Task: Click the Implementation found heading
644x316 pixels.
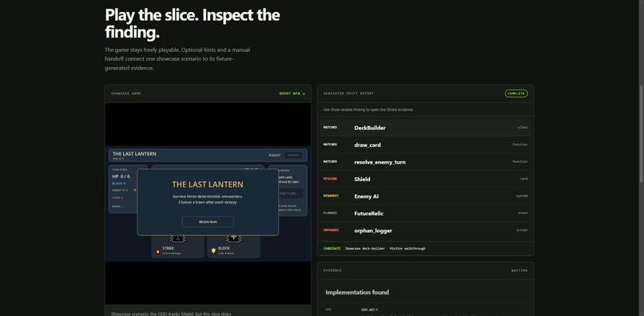Action: tap(357, 292)
